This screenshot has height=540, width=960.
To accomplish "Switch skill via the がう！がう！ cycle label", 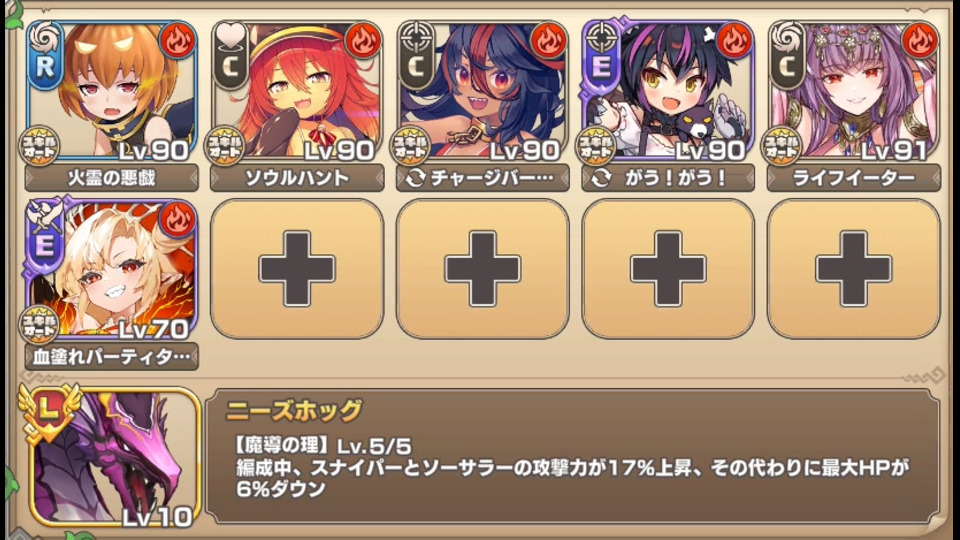I will pos(669,178).
